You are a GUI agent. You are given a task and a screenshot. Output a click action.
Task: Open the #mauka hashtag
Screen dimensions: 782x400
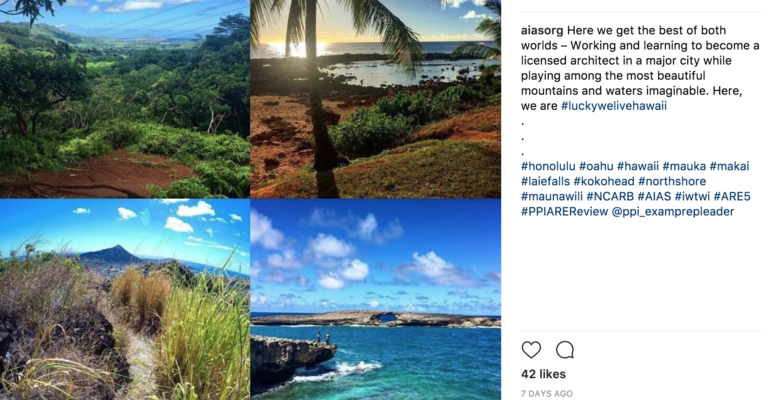pyautogui.click(x=684, y=166)
